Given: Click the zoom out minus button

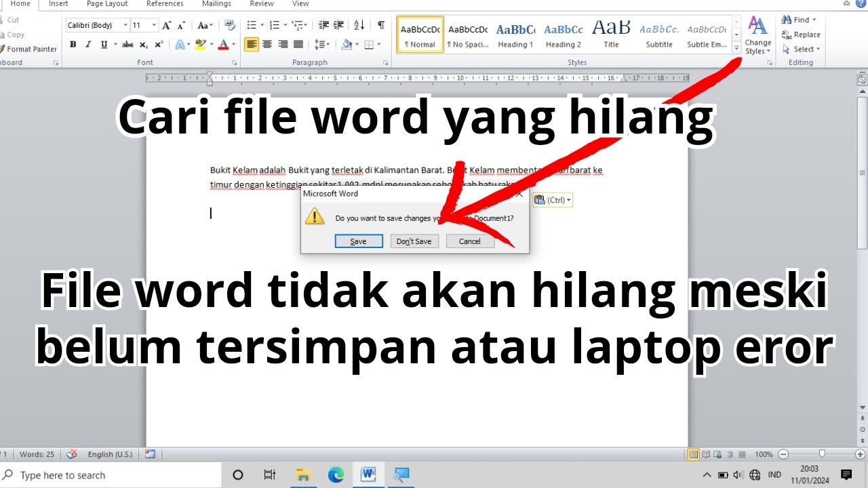Looking at the screenshot, I should 783,454.
